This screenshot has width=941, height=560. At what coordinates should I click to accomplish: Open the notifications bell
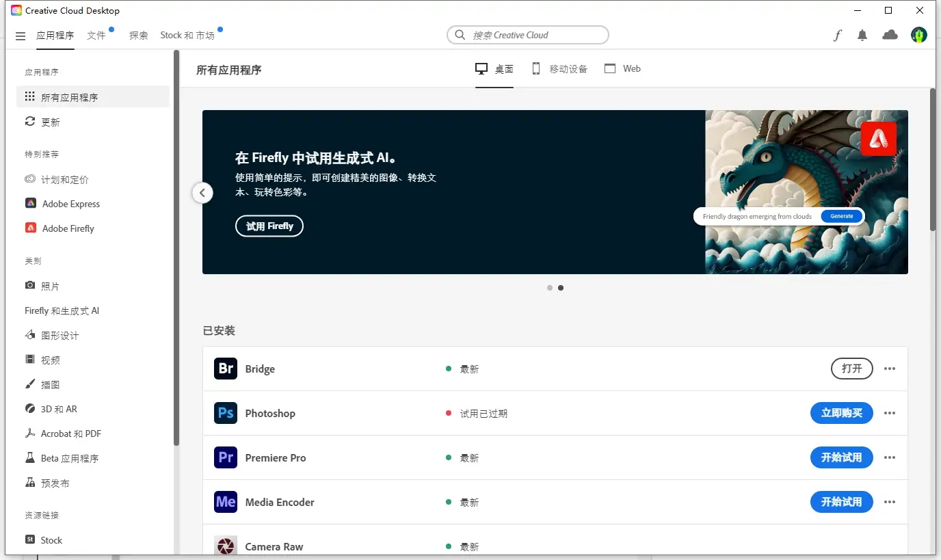862,35
